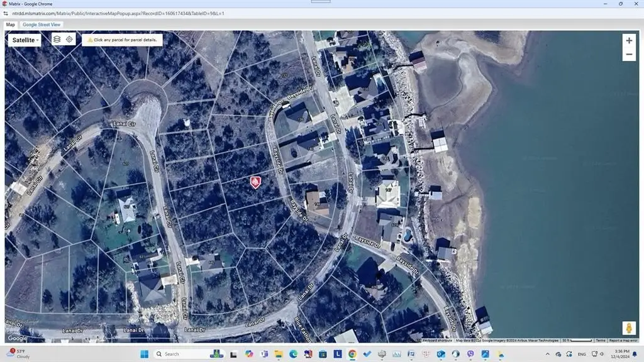The width and height of the screenshot is (644, 362).
Task: Dismiss the parcel details notice banner
Action: pyautogui.click(x=122, y=39)
